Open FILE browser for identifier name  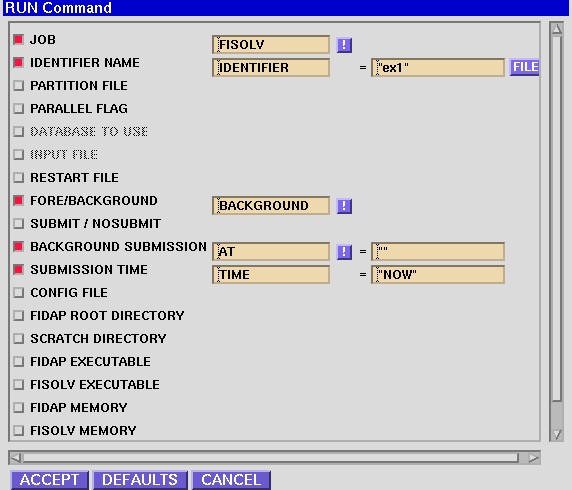click(525, 67)
